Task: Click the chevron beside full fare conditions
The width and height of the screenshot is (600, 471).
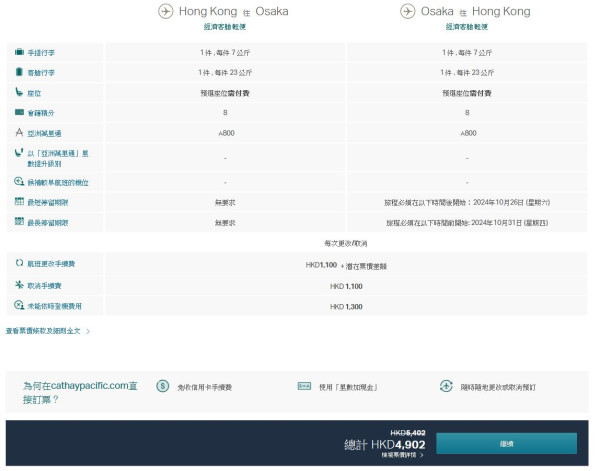Action: point(88,331)
